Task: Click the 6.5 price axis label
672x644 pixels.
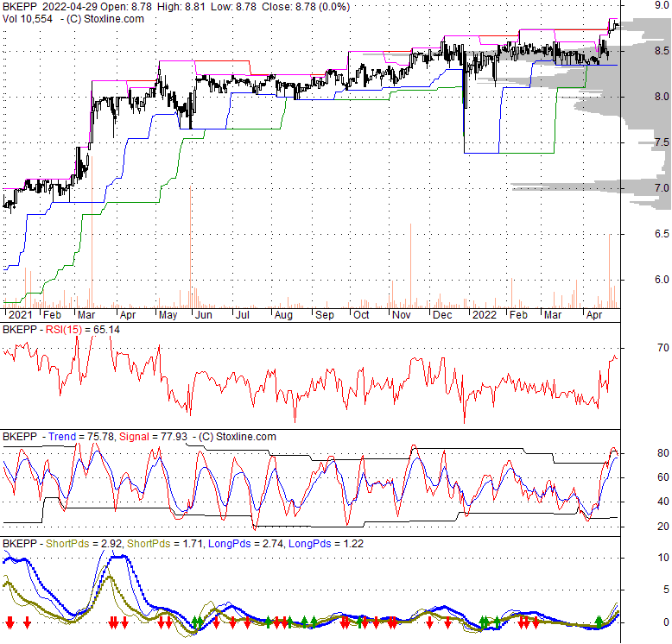Action: click(662, 234)
